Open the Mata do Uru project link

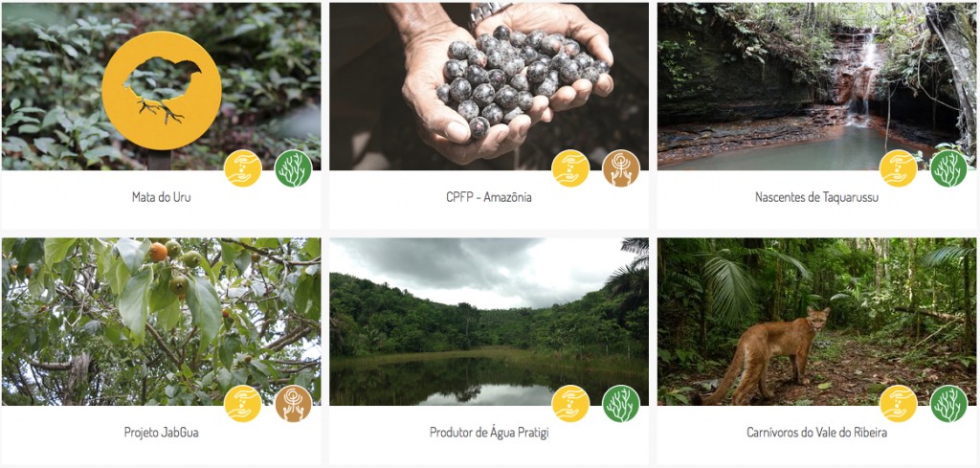161,197
